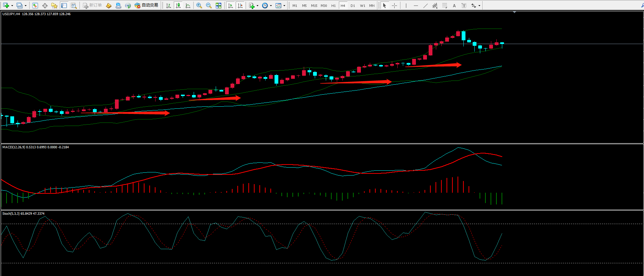This screenshot has width=644, height=276.
Task: Select the Fibonacci retracement tool
Action: pyautogui.click(x=445, y=6)
